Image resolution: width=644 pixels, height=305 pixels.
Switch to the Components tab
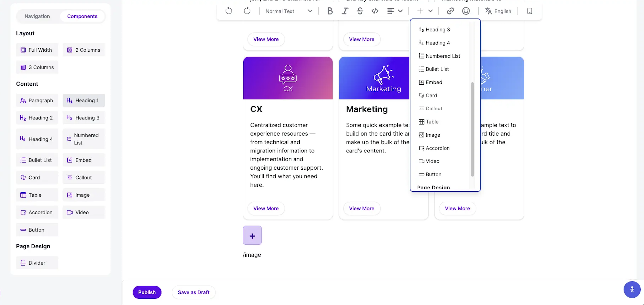(x=82, y=16)
